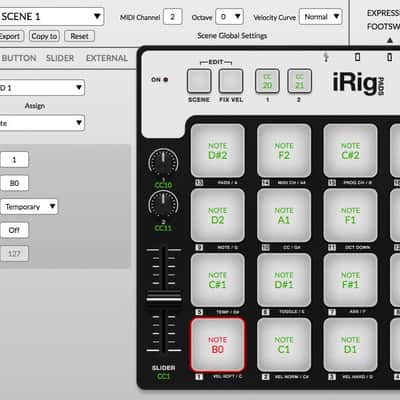This screenshot has height=400, width=400.
Task: Click the disabled 127 value field
Action: point(14,254)
